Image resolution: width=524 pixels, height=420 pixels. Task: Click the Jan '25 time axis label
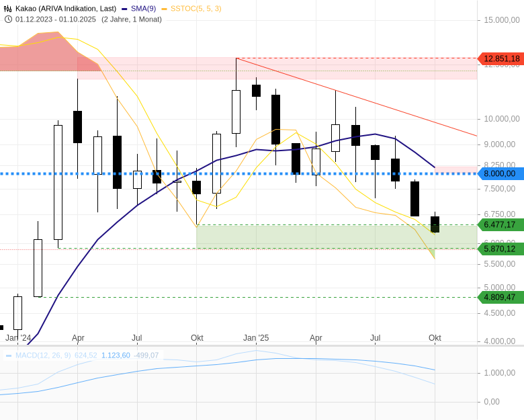pos(256,338)
